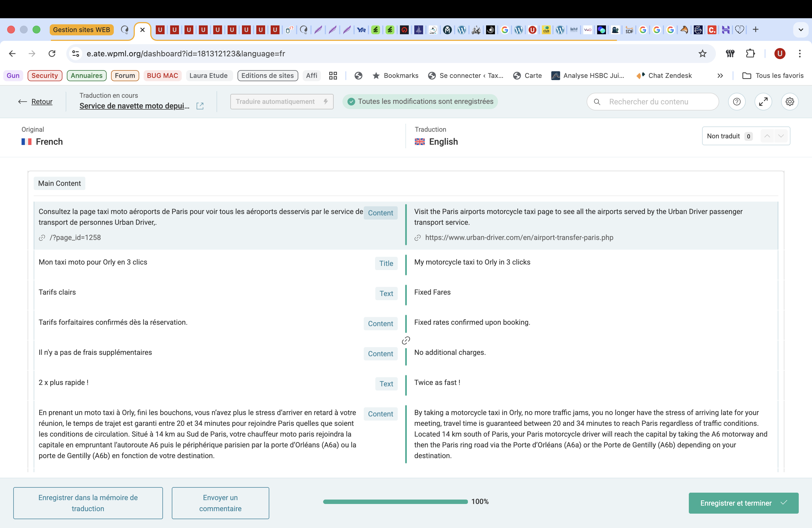
Task: Bookmark this page with the star icon
Action: pos(702,54)
